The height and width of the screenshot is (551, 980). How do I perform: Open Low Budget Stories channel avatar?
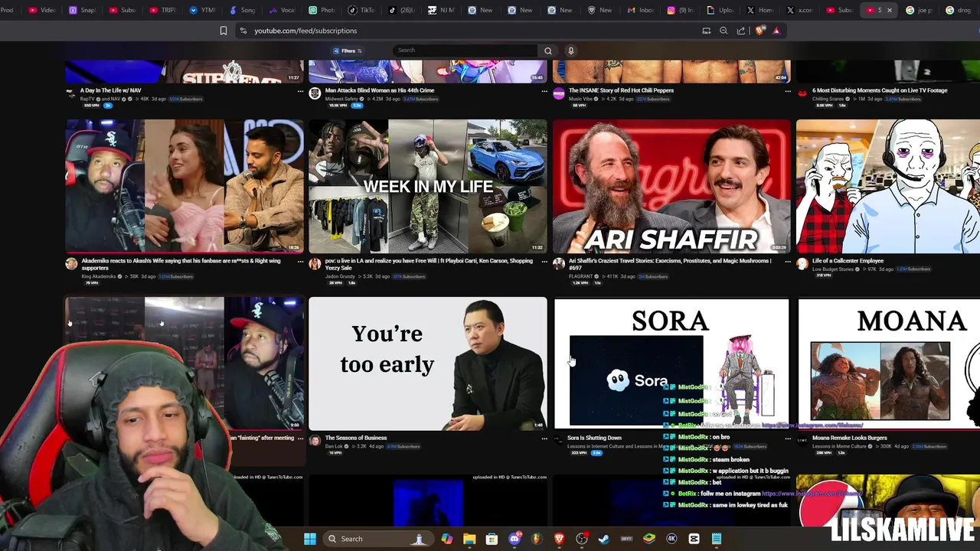(x=802, y=264)
